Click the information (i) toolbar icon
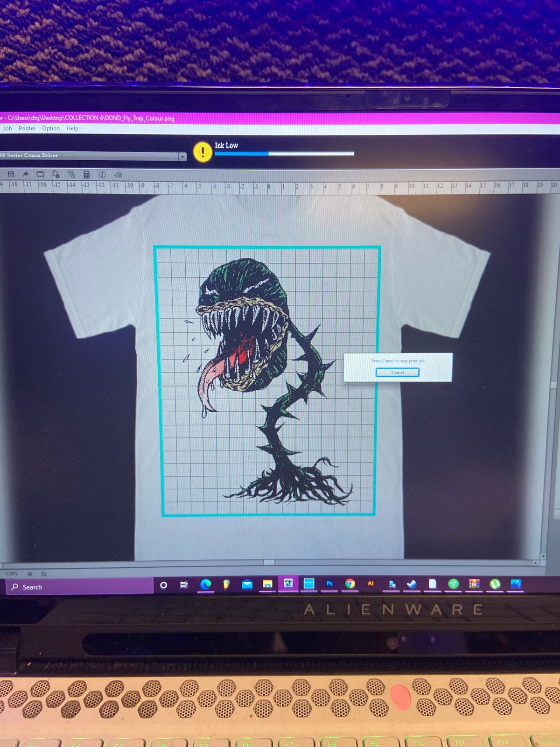The image size is (560, 747). pyautogui.click(x=102, y=175)
